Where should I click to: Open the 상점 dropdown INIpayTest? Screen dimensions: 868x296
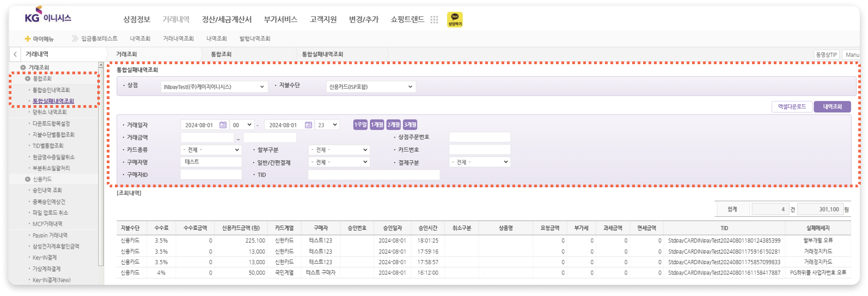click(214, 87)
